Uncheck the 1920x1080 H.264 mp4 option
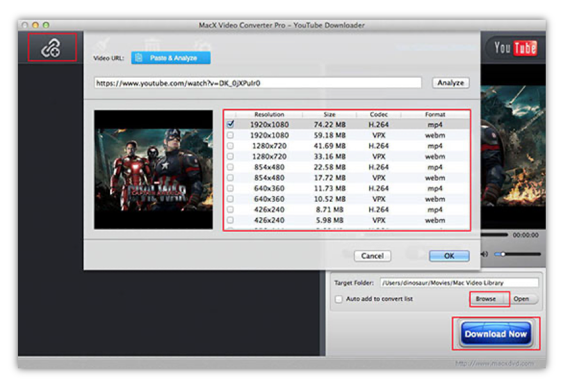Viewport: 572px width, 392px height. (x=230, y=124)
